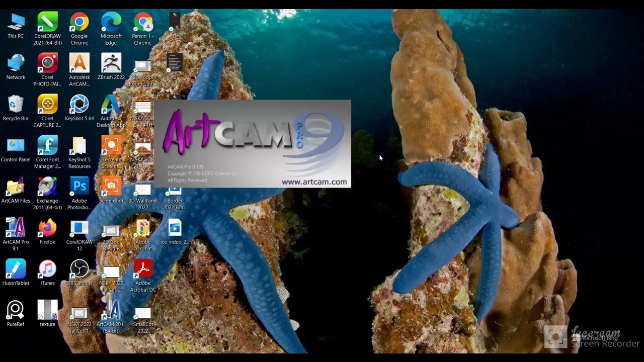
Task: Select the 3D WallPanel 2022 file
Action: point(143,196)
